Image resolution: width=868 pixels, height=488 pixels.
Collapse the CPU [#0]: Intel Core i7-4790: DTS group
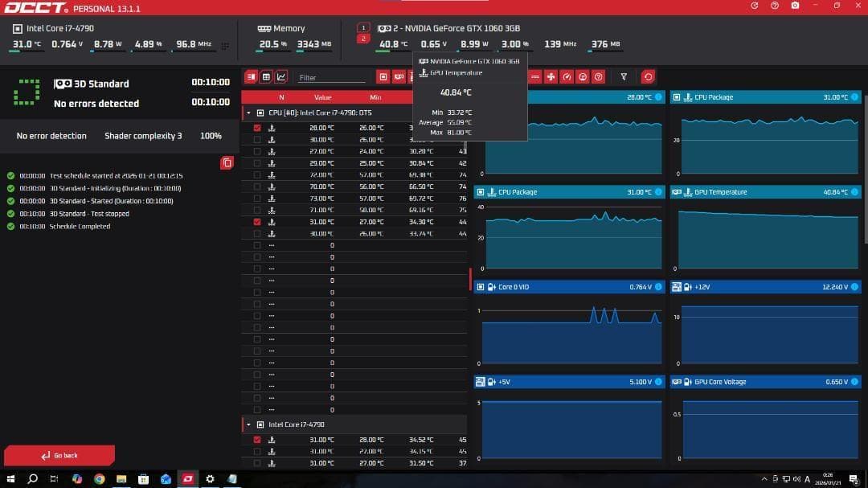tap(248, 113)
